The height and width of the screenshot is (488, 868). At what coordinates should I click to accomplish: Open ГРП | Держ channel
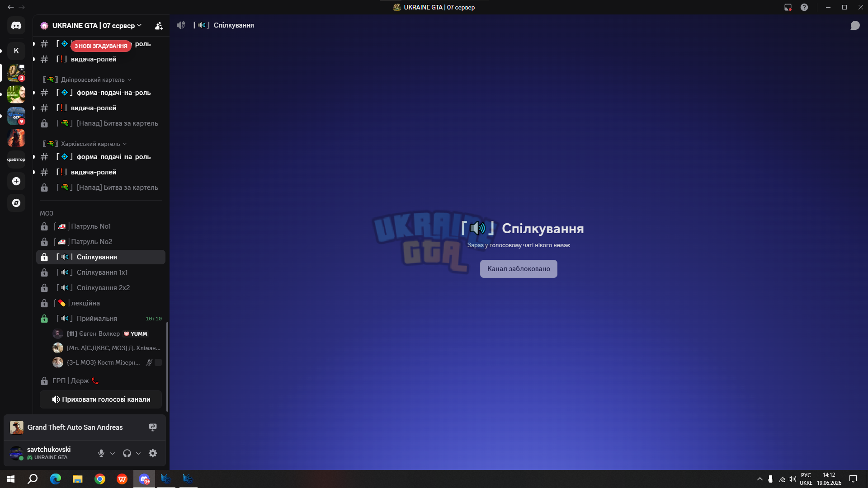[x=101, y=381]
